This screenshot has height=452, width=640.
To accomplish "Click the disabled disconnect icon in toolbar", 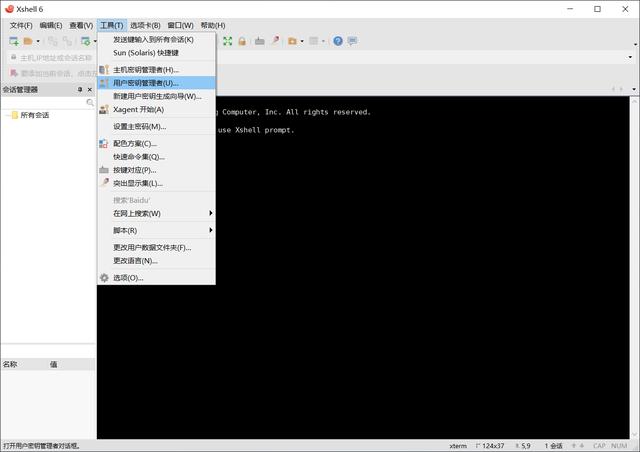I will coord(67,41).
